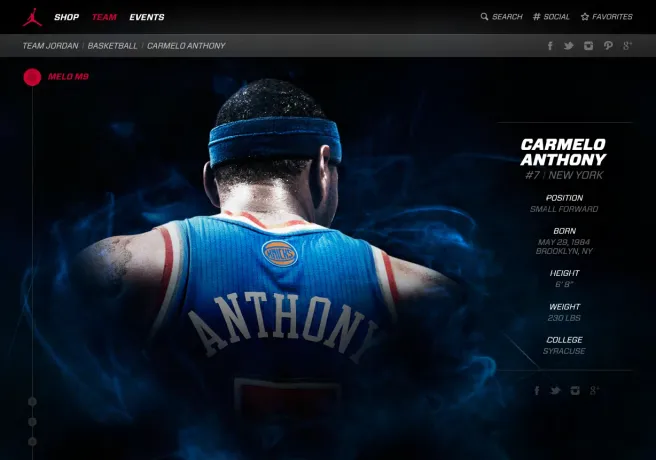Viewport: 656px width, 460px height.
Task: Click the #7 New York text
Action: tap(564, 175)
